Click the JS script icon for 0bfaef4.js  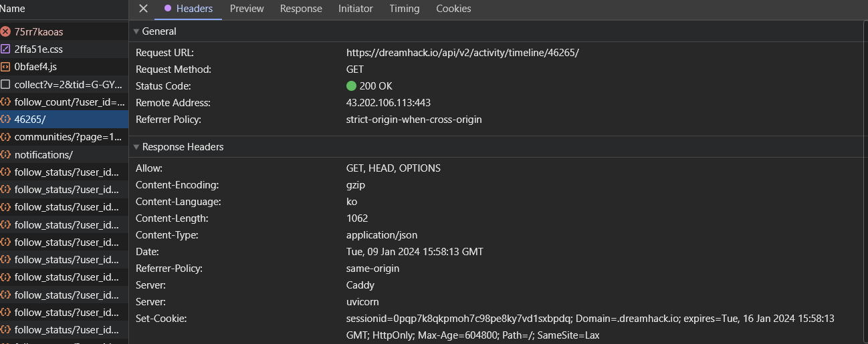click(6, 67)
